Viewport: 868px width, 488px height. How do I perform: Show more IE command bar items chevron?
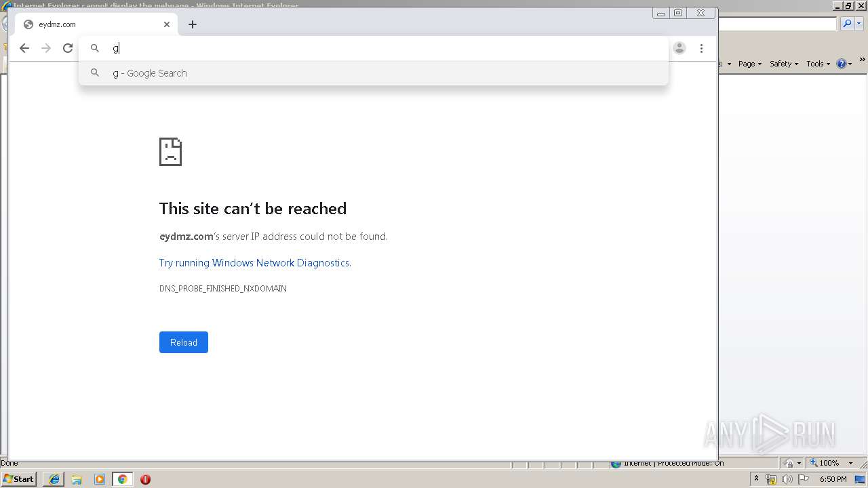pyautogui.click(x=863, y=60)
